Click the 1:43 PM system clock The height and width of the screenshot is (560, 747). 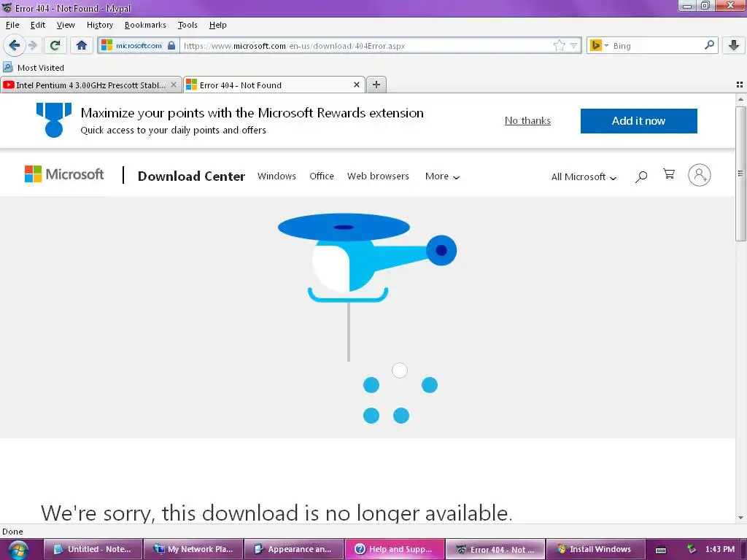pyautogui.click(x=720, y=549)
